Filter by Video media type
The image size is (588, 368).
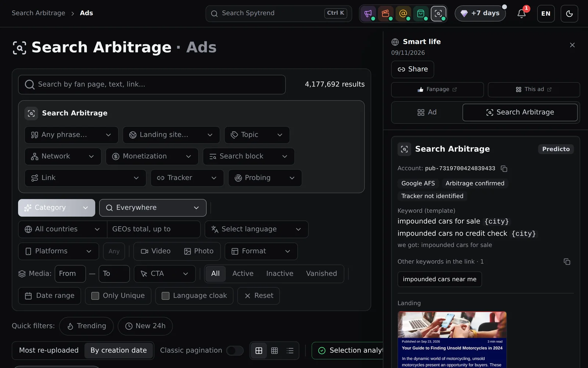156,251
